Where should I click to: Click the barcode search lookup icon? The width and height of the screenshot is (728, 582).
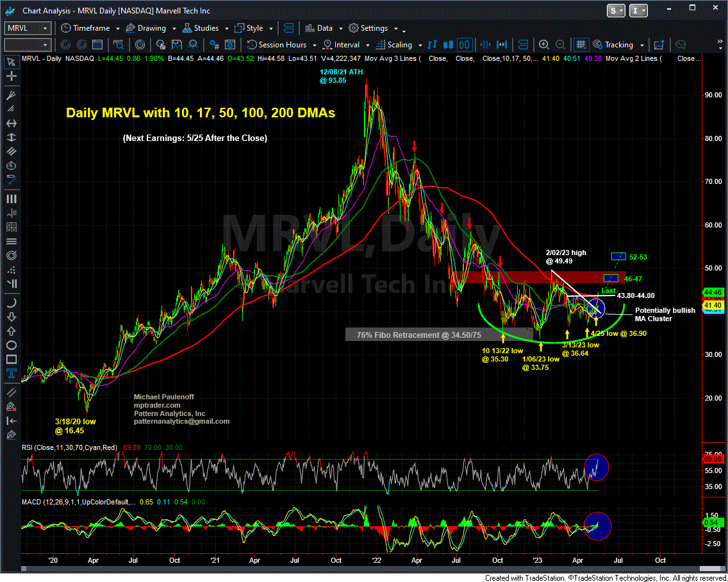click(119, 45)
